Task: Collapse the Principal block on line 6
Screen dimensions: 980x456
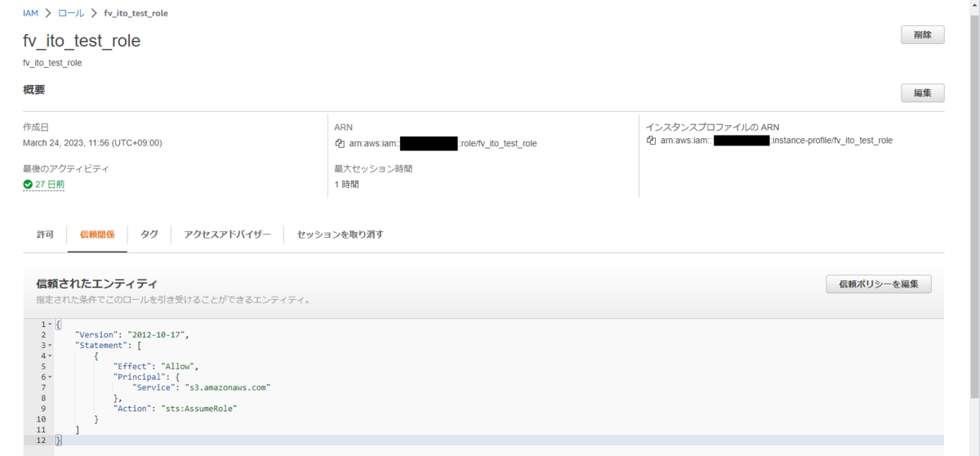Action: (50, 378)
